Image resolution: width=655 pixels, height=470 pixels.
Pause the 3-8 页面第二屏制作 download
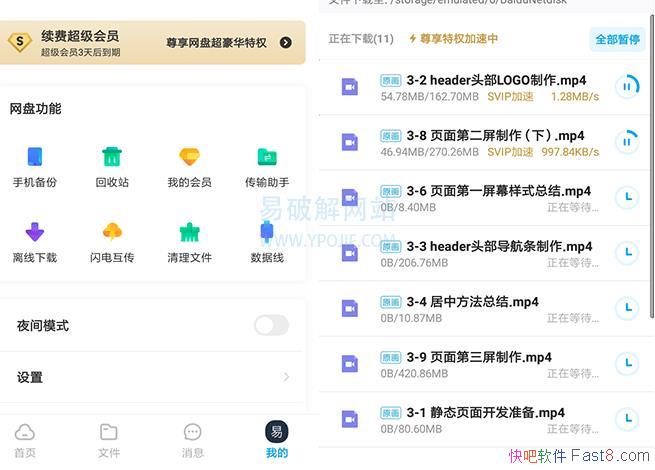coord(627,142)
